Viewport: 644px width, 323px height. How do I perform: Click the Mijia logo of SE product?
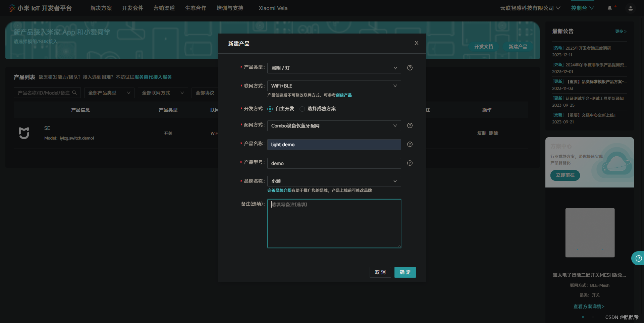(x=24, y=133)
